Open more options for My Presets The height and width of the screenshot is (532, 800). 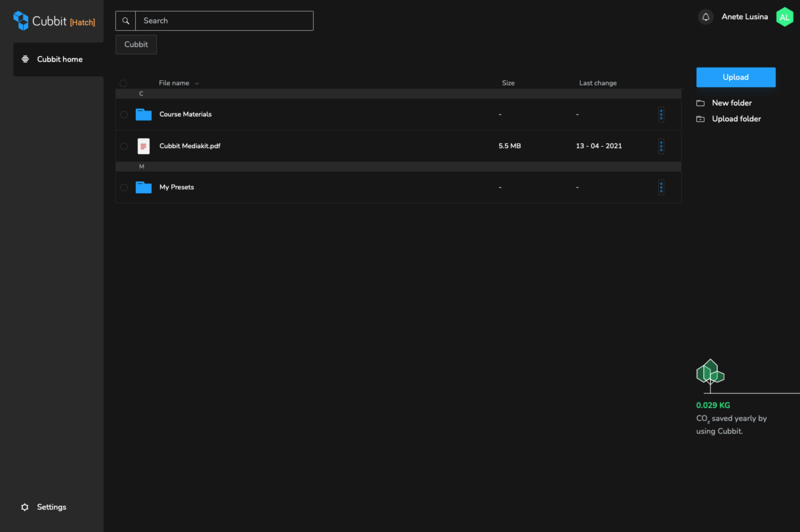[x=661, y=187]
